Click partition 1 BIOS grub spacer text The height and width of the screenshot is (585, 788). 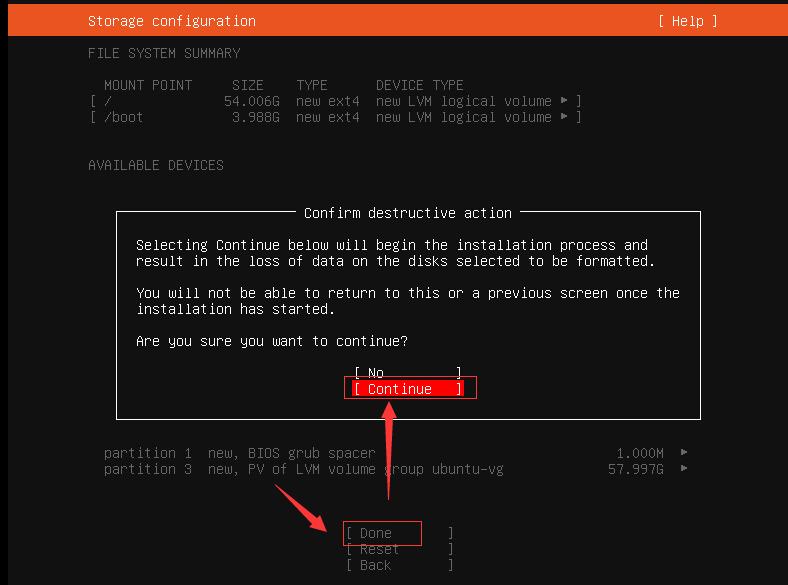[240, 453]
